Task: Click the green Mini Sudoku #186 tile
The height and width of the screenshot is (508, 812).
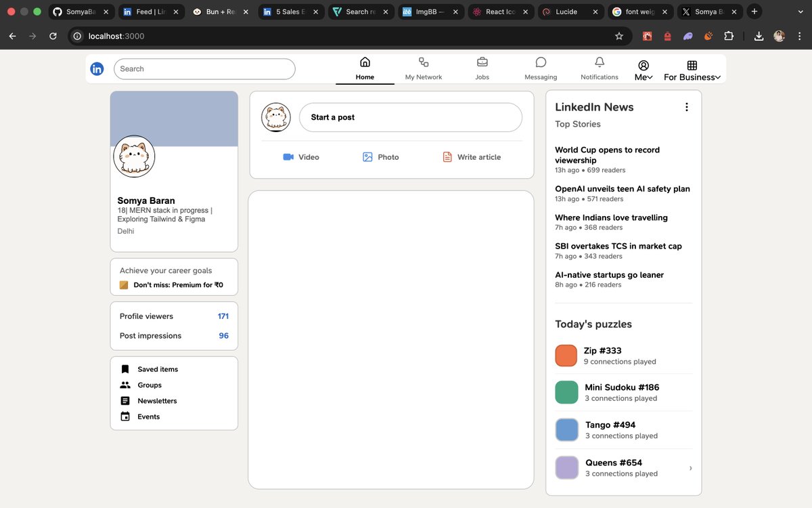Action: pyautogui.click(x=566, y=393)
